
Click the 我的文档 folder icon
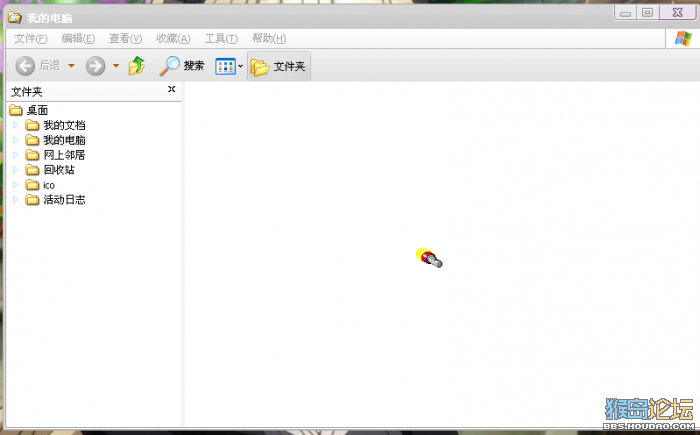[32, 125]
